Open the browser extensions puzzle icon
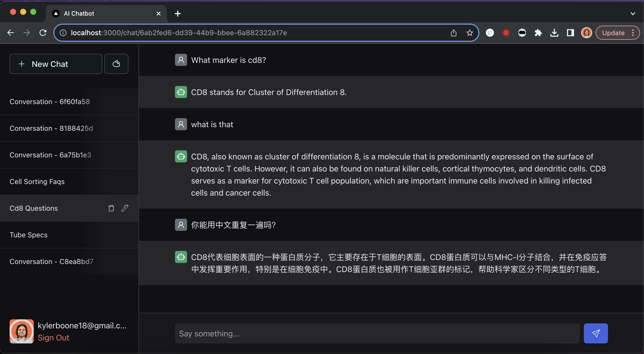The height and width of the screenshot is (354, 644). coord(538,33)
